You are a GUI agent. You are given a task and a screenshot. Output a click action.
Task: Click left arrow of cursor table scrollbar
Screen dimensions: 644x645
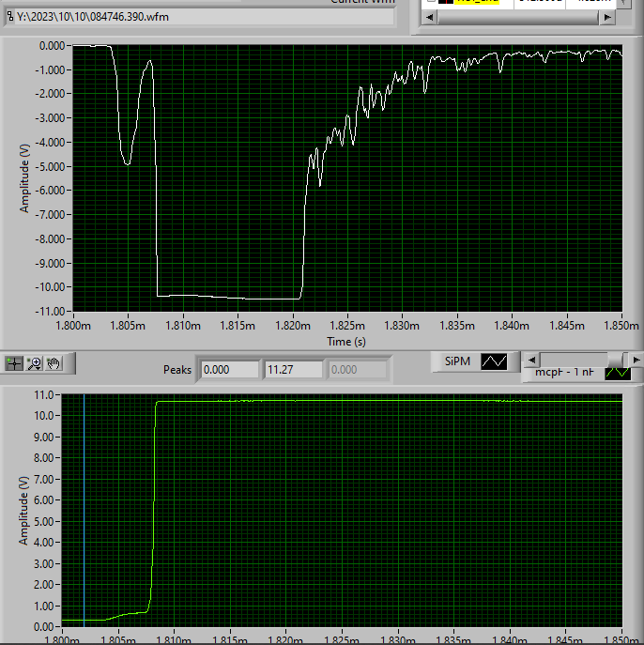coord(429,17)
